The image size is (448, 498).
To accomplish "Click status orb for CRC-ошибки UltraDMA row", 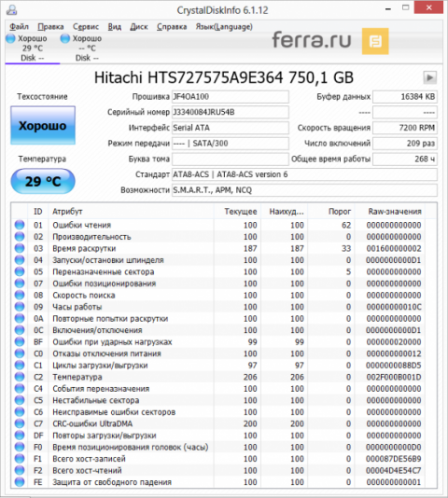I will click(20, 423).
